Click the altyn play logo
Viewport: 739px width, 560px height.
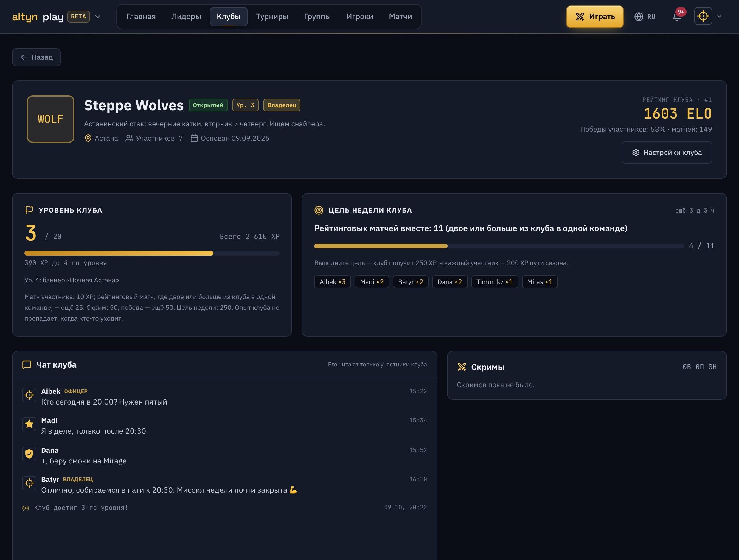38,17
